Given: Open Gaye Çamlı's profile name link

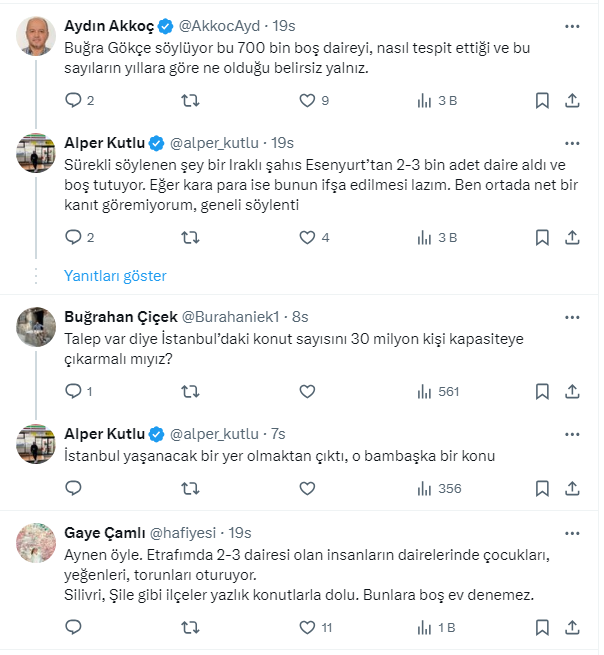Looking at the screenshot, I should click(103, 533).
